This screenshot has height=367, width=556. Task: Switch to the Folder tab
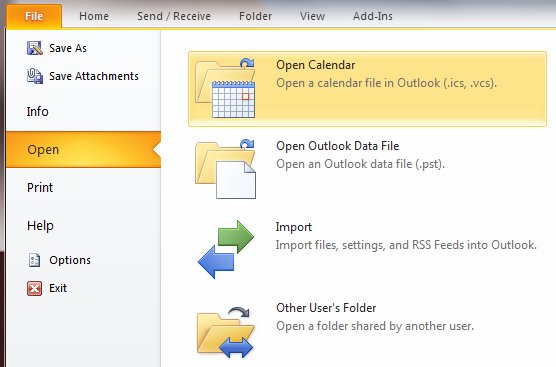pyautogui.click(x=255, y=16)
